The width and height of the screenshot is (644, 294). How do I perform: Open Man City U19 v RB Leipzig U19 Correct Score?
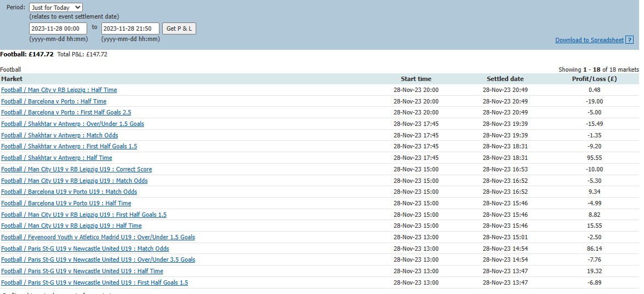(x=76, y=169)
